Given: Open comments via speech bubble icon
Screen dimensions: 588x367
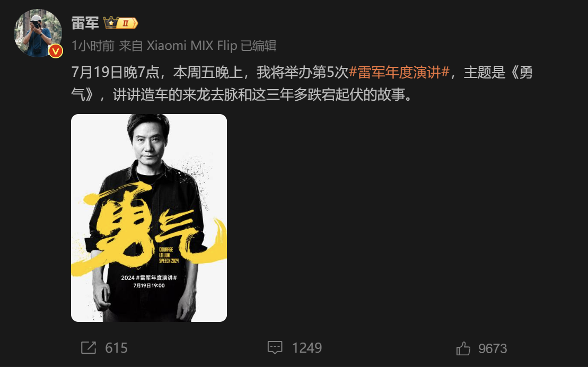Looking at the screenshot, I should pyautogui.click(x=275, y=348).
